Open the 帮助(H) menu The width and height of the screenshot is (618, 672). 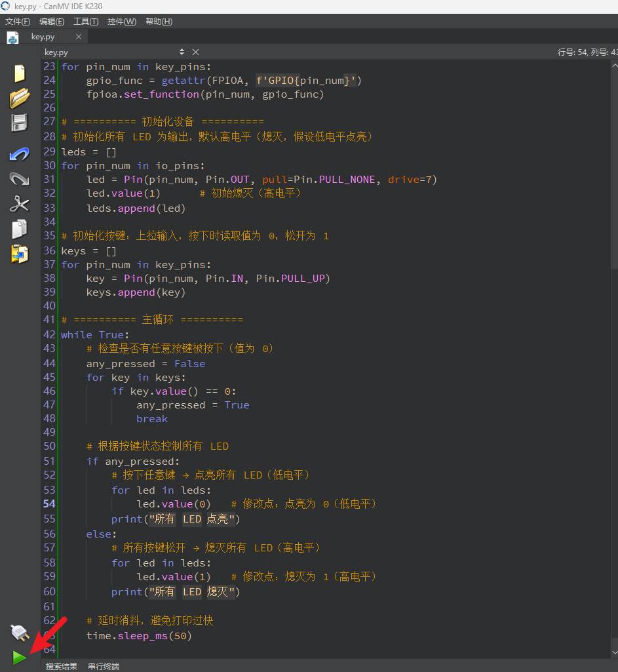[159, 22]
